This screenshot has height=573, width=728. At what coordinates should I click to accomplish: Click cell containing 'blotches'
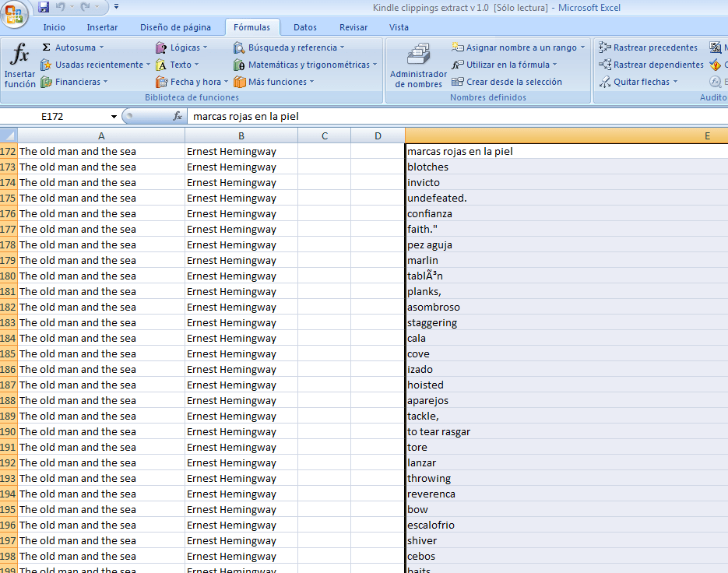coord(566,167)
